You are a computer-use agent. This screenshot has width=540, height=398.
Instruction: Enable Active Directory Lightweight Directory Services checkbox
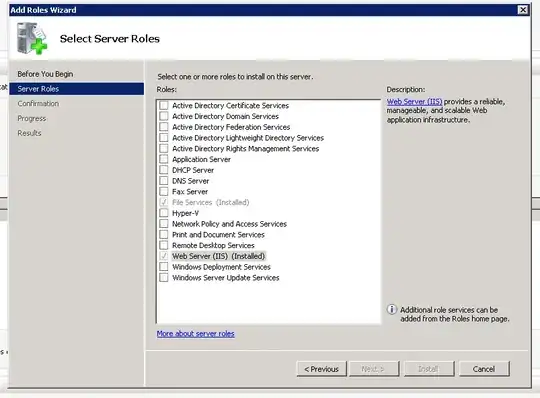point(164,138)
